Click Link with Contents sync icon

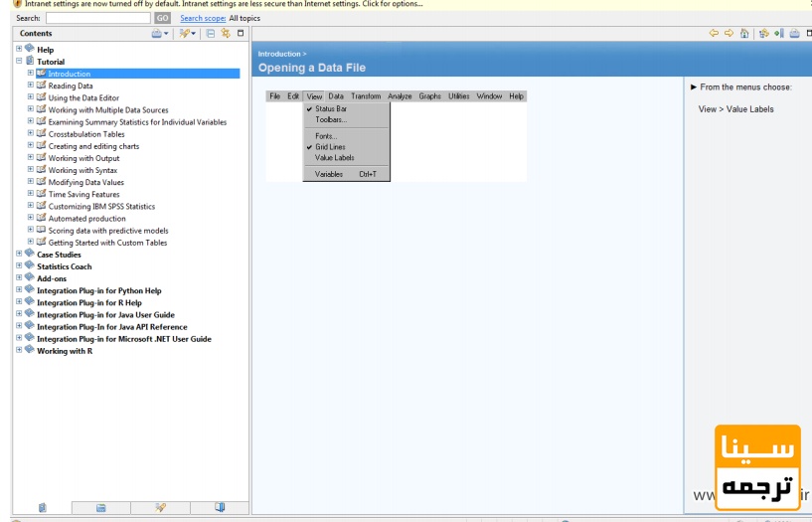coord(226,33)
